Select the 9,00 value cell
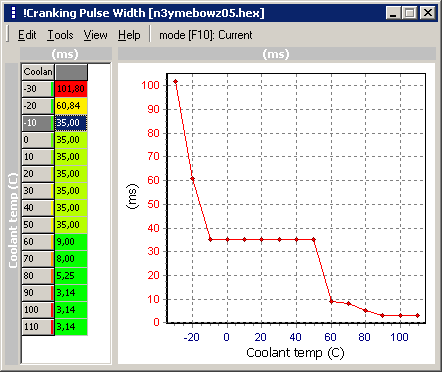442x372 pixels. point(71,242)
